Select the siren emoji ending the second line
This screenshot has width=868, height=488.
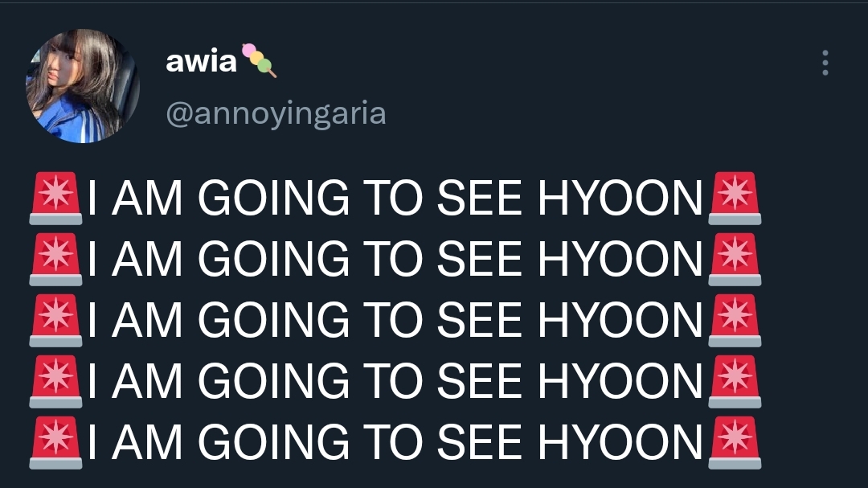point(735,259)
